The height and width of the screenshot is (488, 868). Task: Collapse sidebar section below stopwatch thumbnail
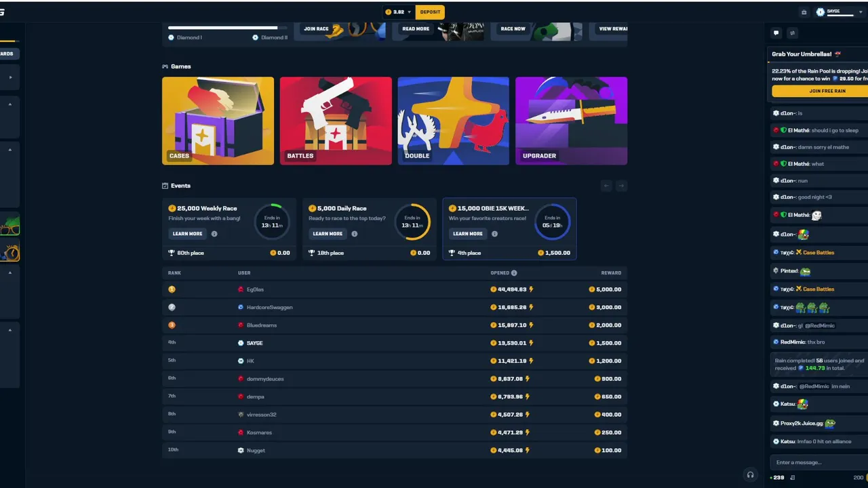click(x=10, y=272)
